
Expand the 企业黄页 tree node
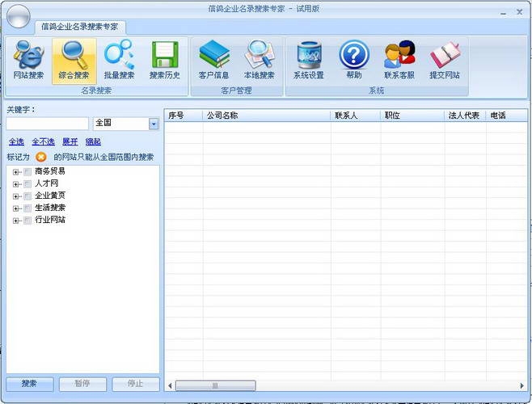tap(15, 196)
